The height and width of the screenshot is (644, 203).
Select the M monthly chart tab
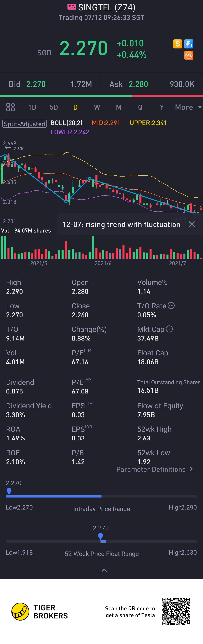119,107
